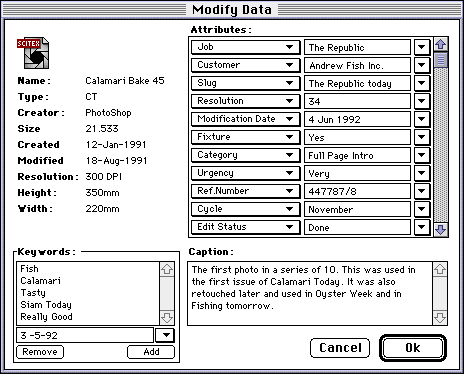Click the PhotoShop creator value
Screen dimensions: 464x374
pyautogui.click(x=108, y=113)
